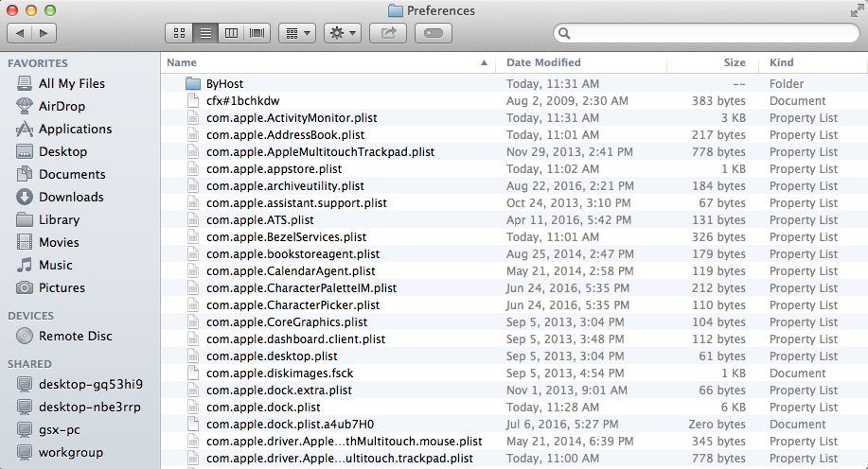Select the ByHost folder icon

pos(193,83)
